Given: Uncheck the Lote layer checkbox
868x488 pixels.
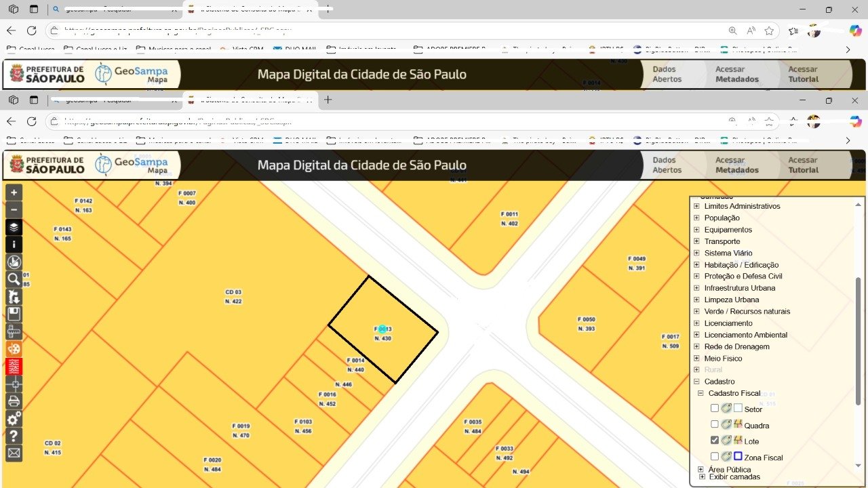Looking at the screenshot, I should [715, 441].
